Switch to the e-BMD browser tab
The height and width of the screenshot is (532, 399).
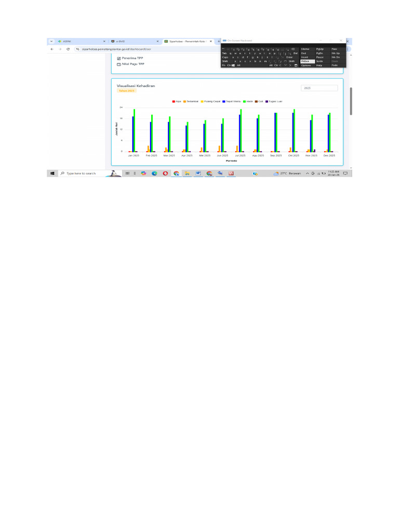135,42
